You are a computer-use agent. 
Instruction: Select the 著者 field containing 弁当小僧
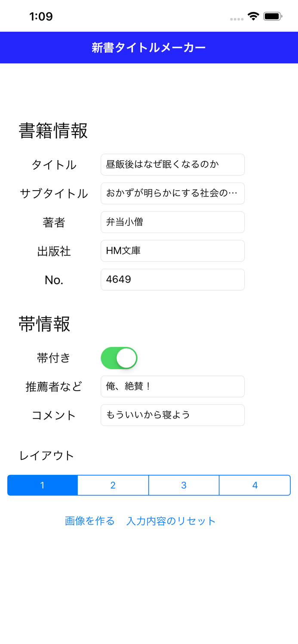click(x=172, y=222)
